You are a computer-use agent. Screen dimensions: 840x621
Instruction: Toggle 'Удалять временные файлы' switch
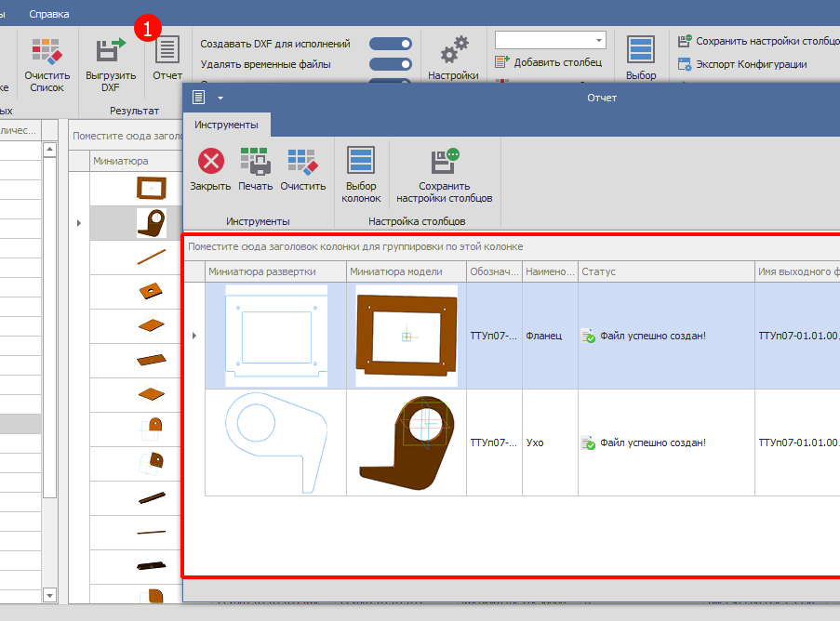[391, 64]
